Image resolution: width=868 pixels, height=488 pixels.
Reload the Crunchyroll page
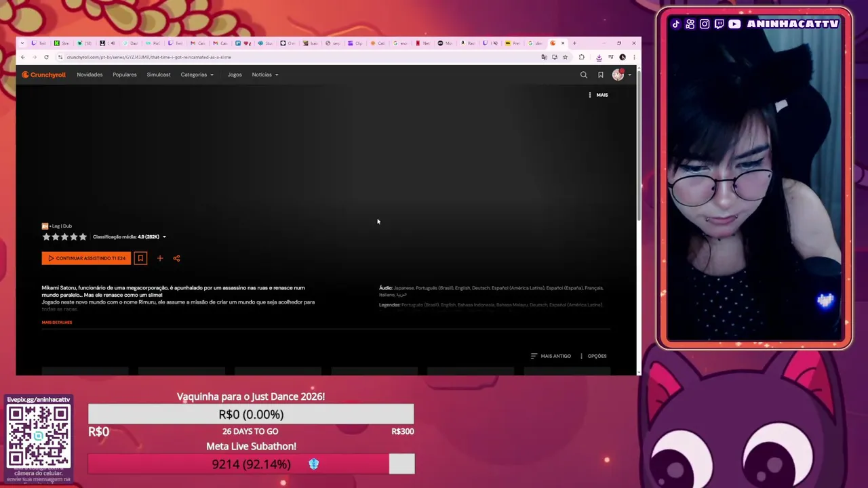(46, 57)
